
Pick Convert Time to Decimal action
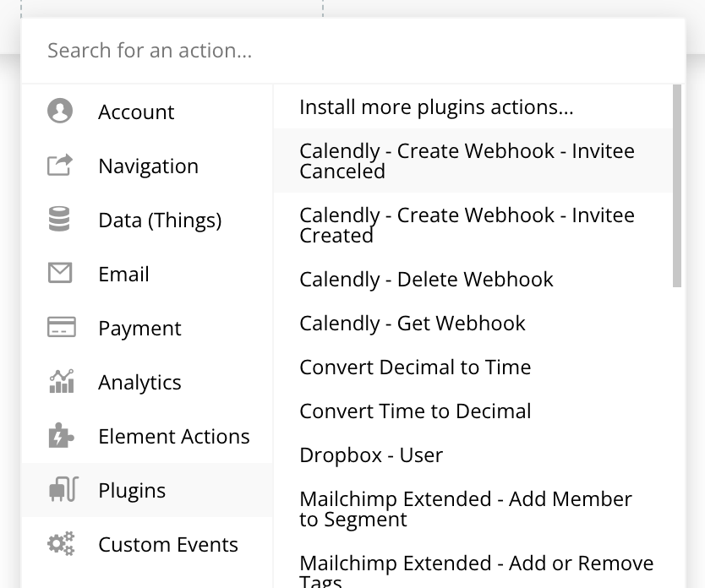[x=473, y=411]
